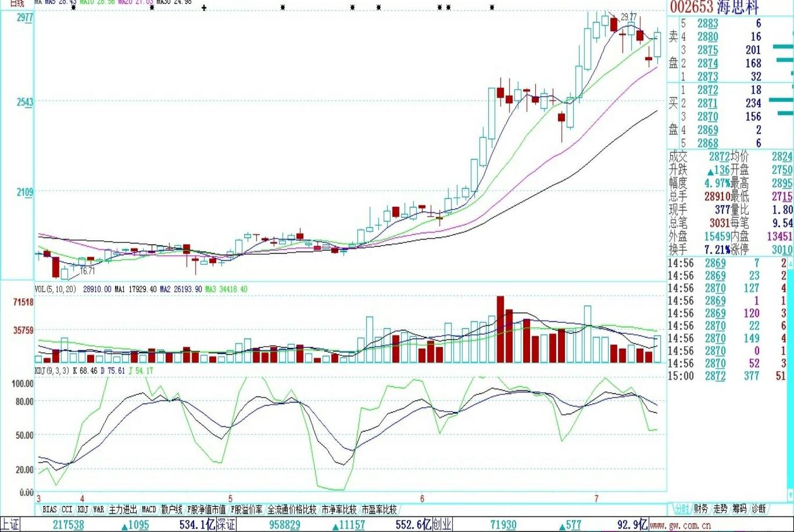
Task: Open the 财务 tab in the side panel
Action: tap(700, 508)
